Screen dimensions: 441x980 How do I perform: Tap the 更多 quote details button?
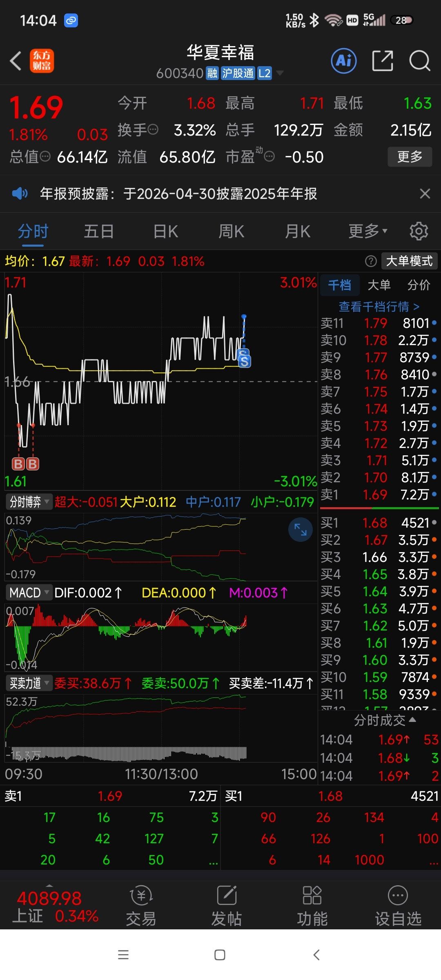click(x=410, y=157)
